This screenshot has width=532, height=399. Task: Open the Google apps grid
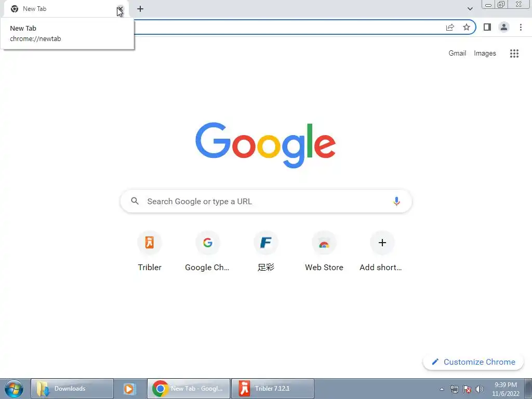click(514, 54)
